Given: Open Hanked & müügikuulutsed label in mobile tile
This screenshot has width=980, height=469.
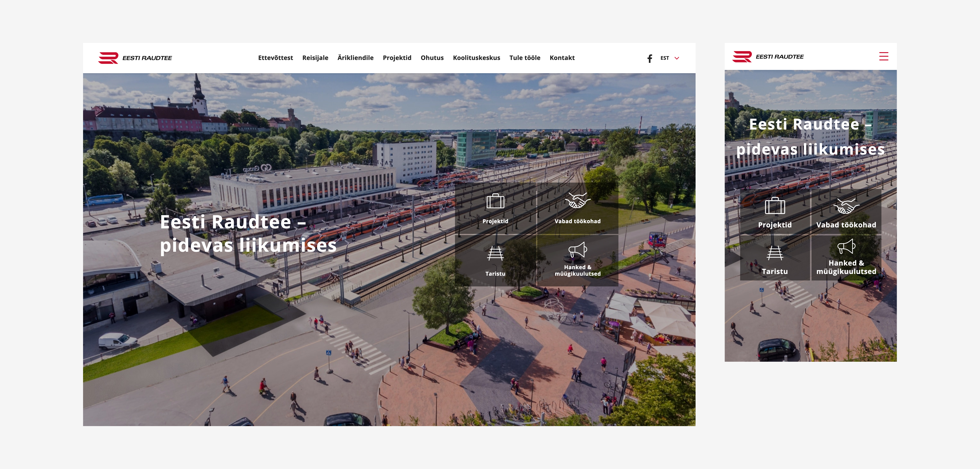Looking at the screenshot, I should pyautogui.click(x=846, y=267).
